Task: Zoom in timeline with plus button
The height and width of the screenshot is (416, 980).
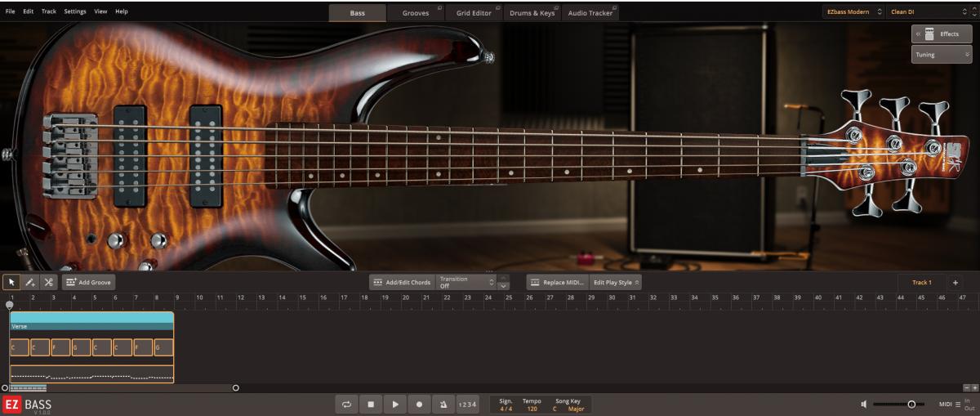Action: [x=975, y=387]
